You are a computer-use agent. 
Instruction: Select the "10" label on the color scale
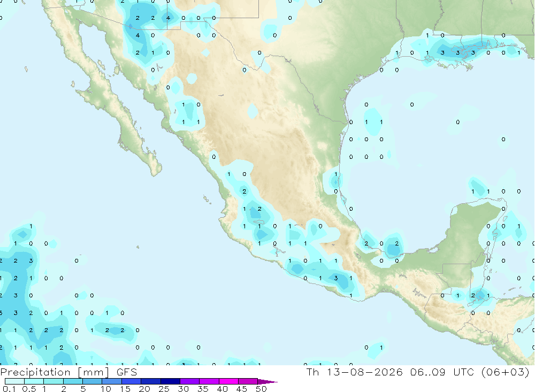tap(106, 389)
